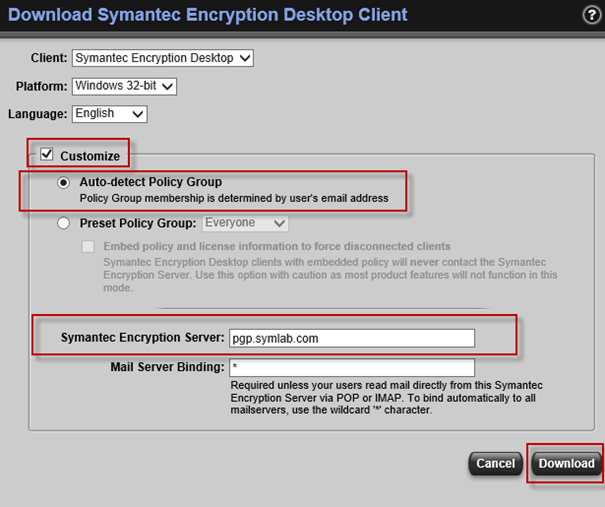
Task: Click the 'Customize' label text
Action: click(x=90, y=156)
